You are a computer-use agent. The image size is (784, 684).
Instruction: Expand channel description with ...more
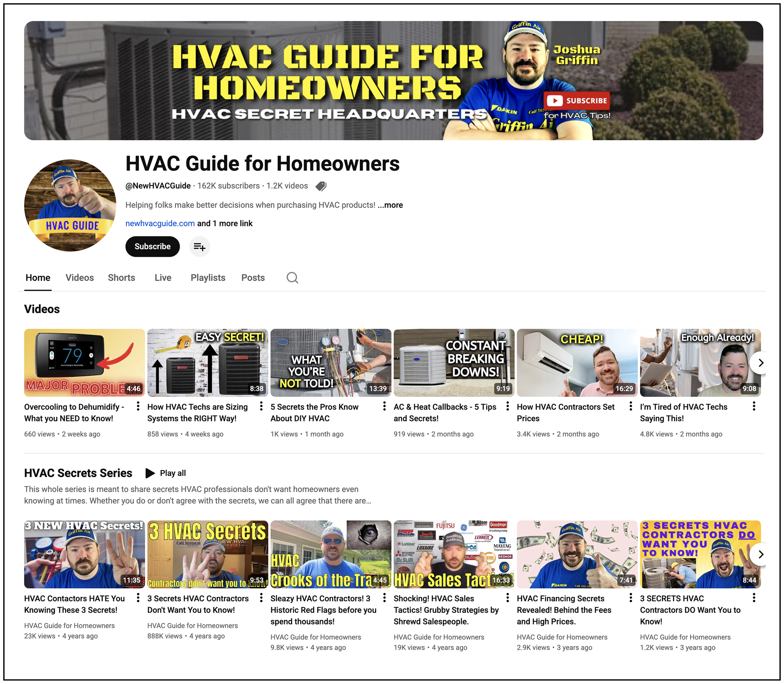pyautogui.click(x=390, y=205)
